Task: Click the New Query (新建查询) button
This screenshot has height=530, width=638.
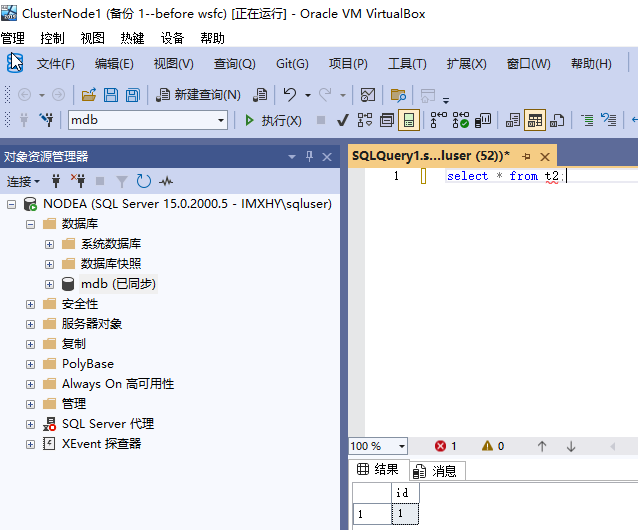Action: (x=199, y=95)
